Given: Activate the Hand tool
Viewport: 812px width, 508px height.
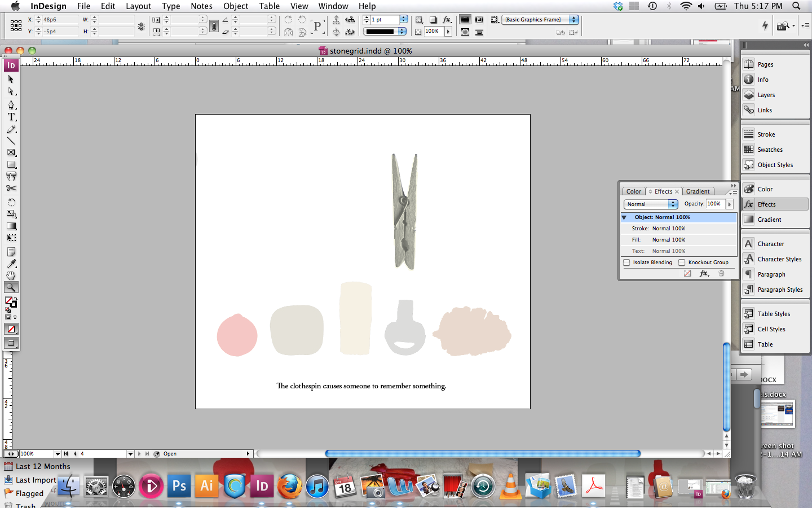Looking at the screenshot, I should [x=11, y=275].
